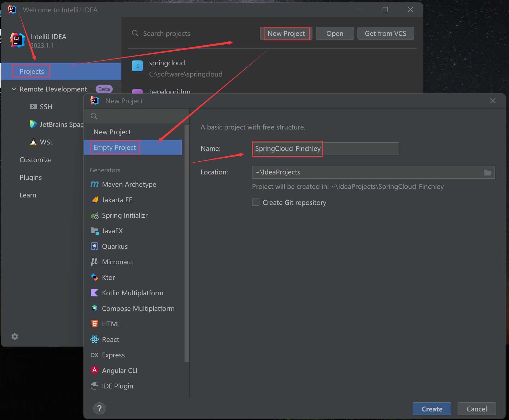Collapse the Remote Development section
This screenshot has width=509, height=420.
coord(14,89)
